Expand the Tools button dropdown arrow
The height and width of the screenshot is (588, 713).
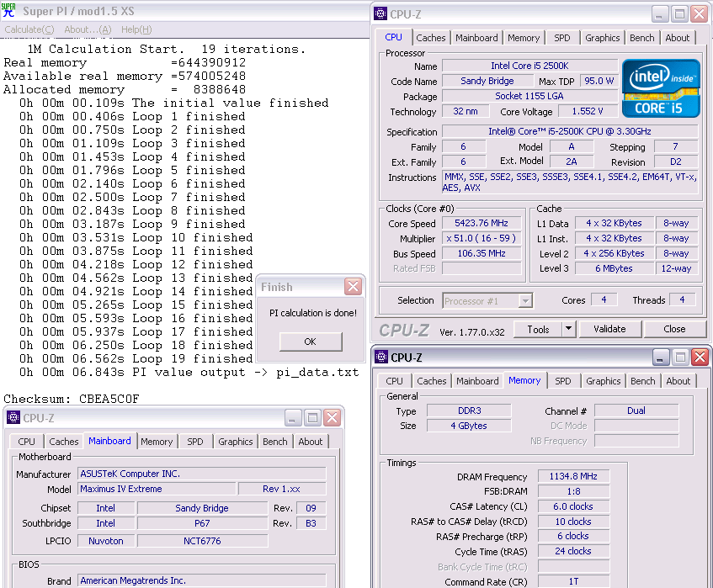tap(568, 329)
